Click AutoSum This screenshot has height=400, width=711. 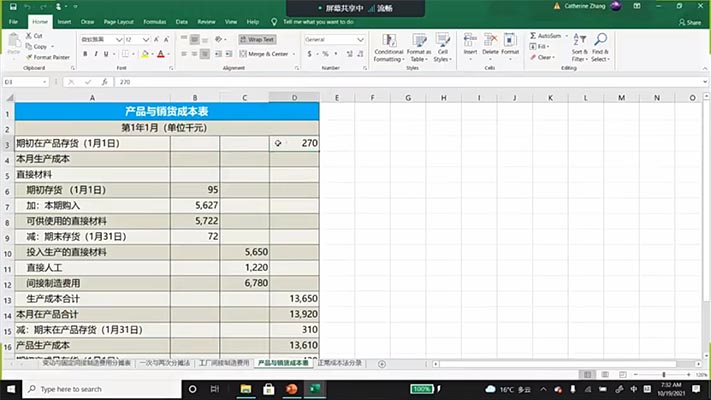point(545,35)
